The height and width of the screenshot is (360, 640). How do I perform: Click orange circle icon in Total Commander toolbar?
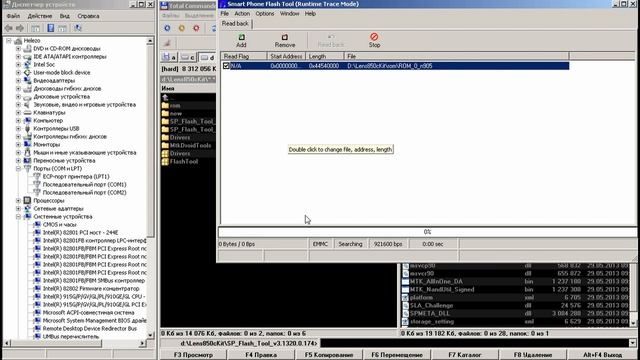point(182,28)
